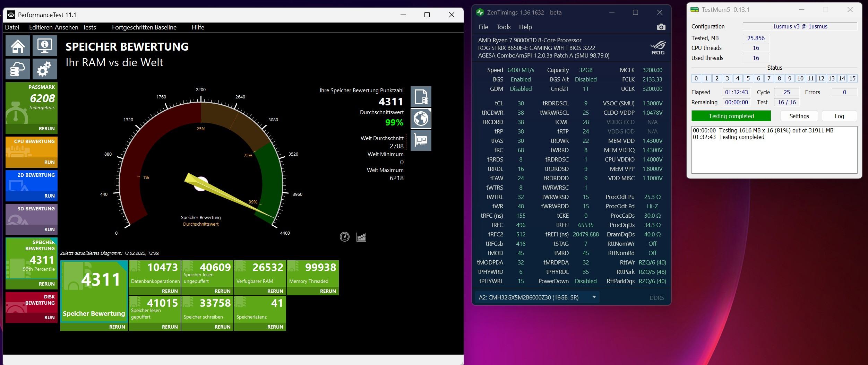Open Tools menu in ZenTimings
This screenshot has width=868, height=365.
pyautogui.click(x=504, y=27)
